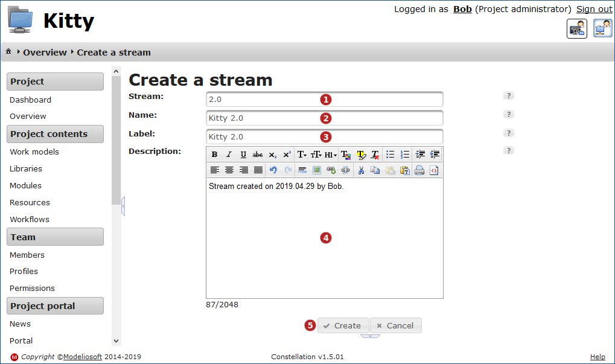Redo the last edit
615x364 pixels.
click(x=288, y=170)
